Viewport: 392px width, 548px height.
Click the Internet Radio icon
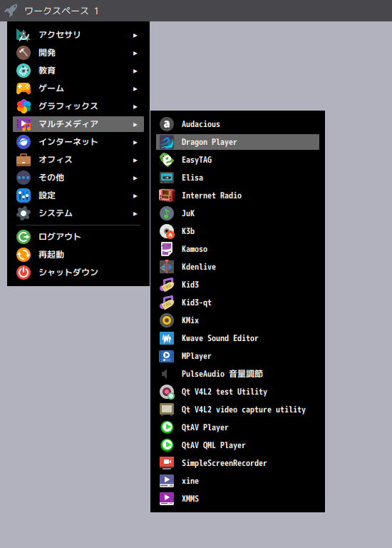pyautogui.click(x=167, y=196)
